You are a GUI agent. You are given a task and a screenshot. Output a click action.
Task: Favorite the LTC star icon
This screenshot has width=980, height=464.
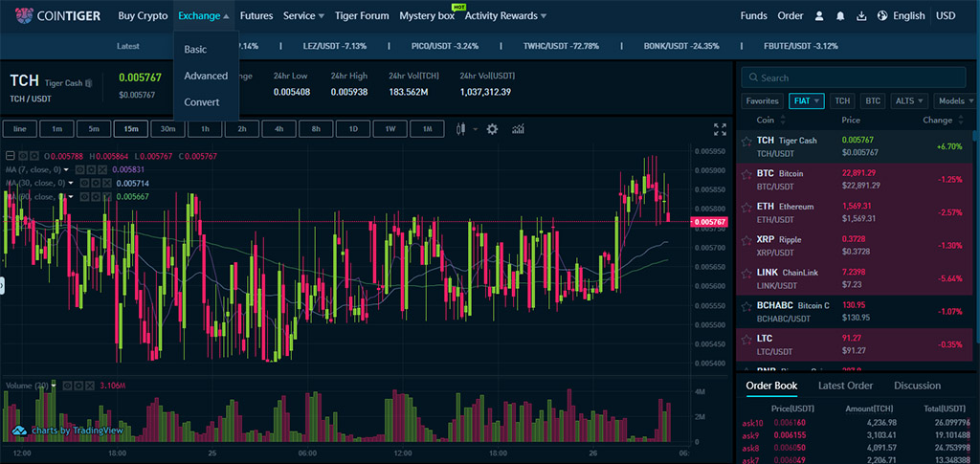(x=746, y=341)
